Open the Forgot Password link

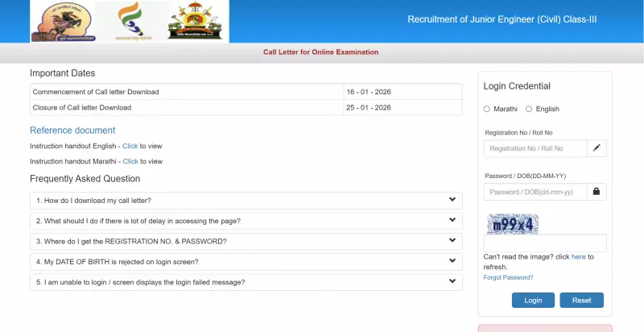coord(508,277)
